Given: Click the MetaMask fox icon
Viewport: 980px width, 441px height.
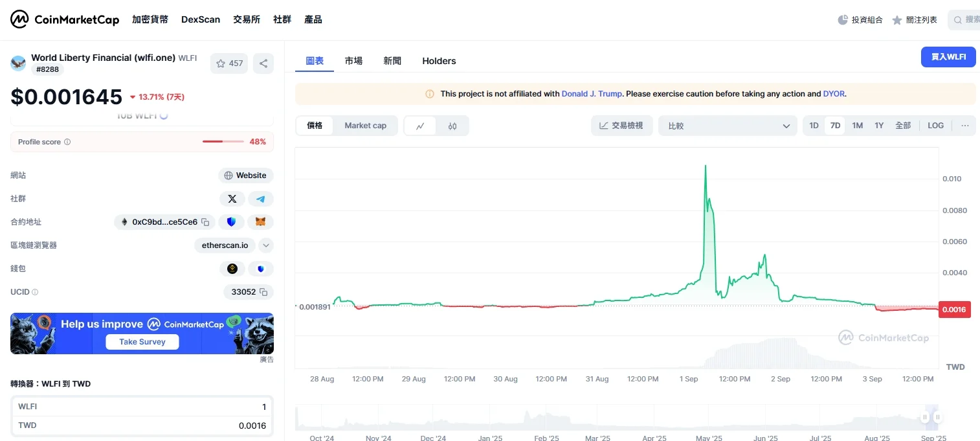Looking at the screenshot, I should [x=261, y=222].
